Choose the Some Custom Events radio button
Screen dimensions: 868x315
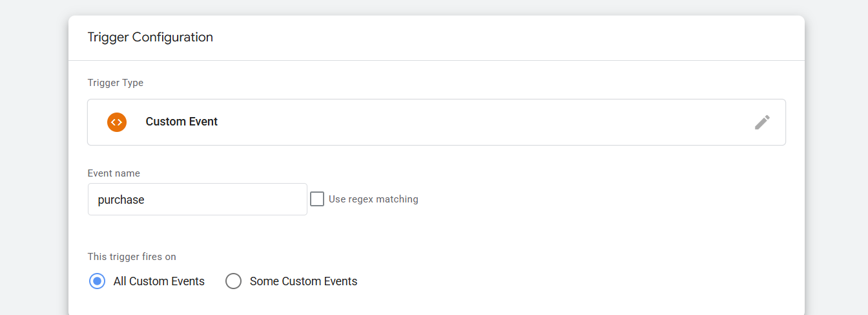tap(233, 281)
